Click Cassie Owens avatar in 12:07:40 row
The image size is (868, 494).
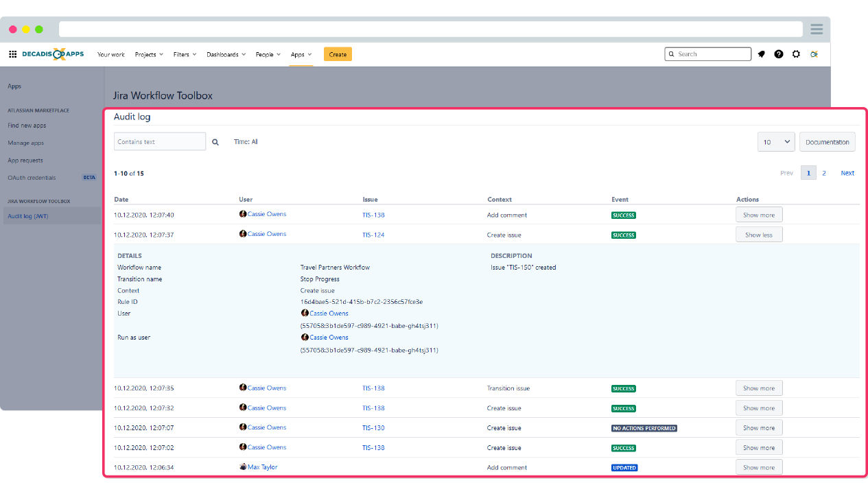click(x=243, y=214)
